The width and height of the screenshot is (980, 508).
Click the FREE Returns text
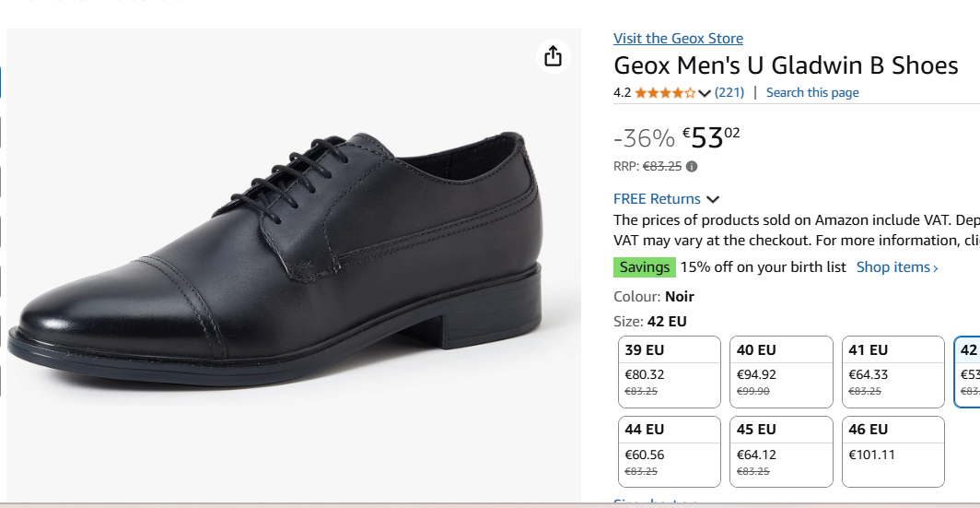coord(657,199)
